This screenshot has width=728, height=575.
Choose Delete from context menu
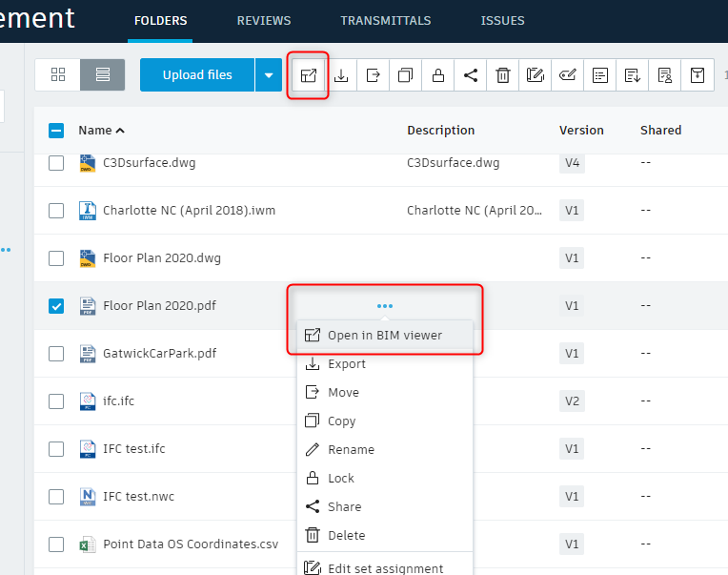pyautogui.click(x=385, y=536)
